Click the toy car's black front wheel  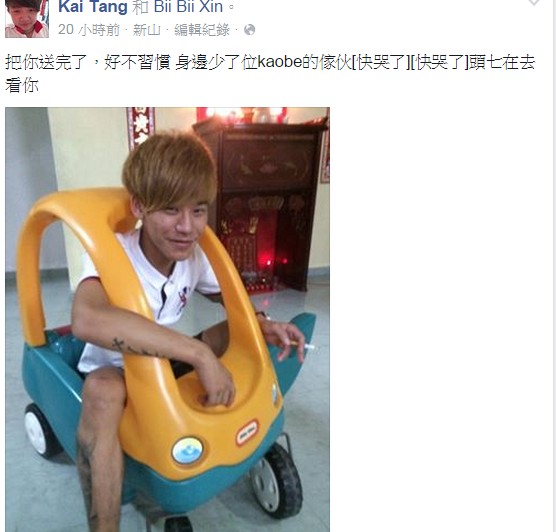coord(276,481)
